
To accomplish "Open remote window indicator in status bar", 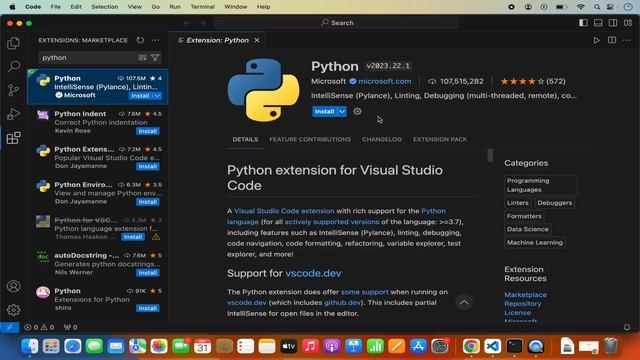I will pyautogui.click(x=10, y=327).
